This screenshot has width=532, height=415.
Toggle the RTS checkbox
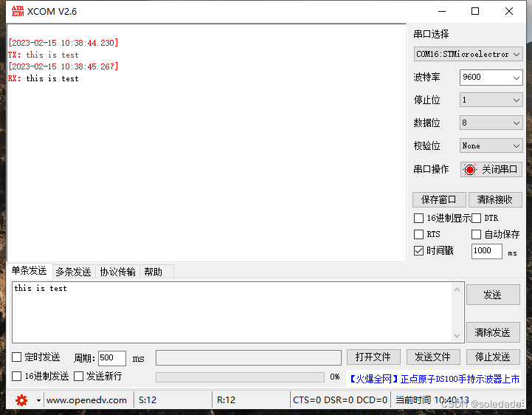(x=418, y=234)
